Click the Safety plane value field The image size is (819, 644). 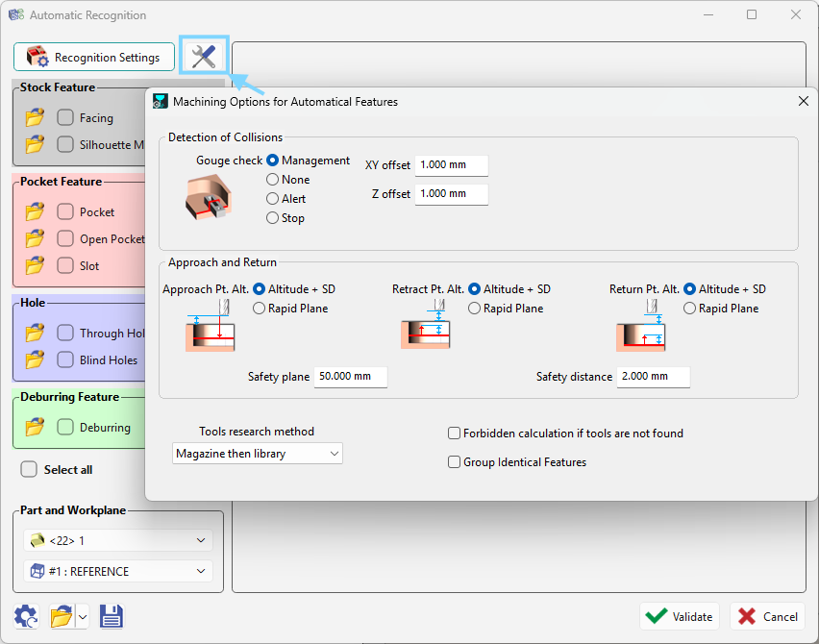pyautogui.click(x=351, y=377)
